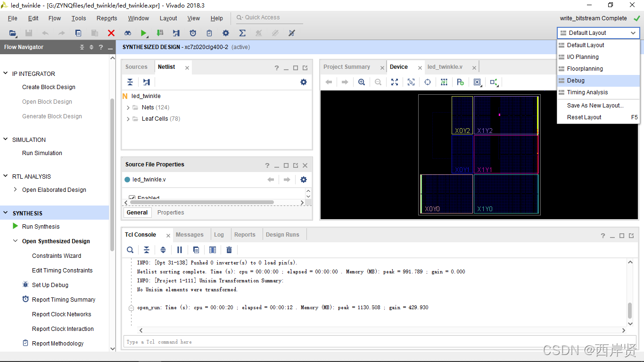The width and height of the screenshot is (644, 362).
Task: Click Set Up Debug
Action: pyautogui.click(x=50, y=285)
